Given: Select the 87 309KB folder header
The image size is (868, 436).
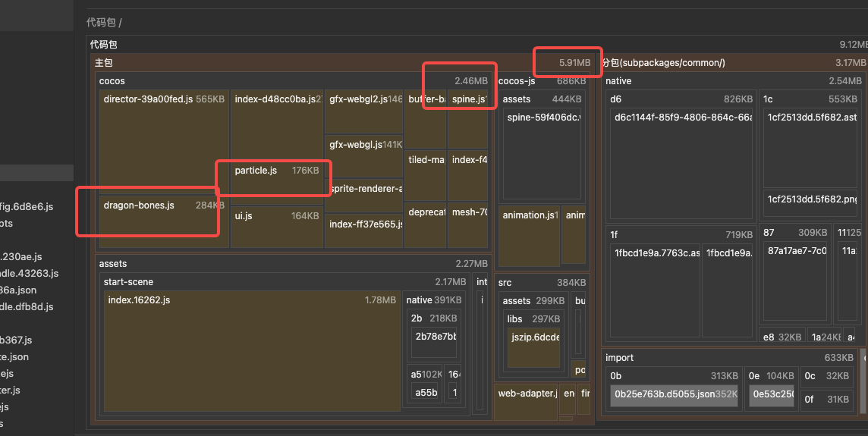Looking at the screenshot, I should point(795,232).
